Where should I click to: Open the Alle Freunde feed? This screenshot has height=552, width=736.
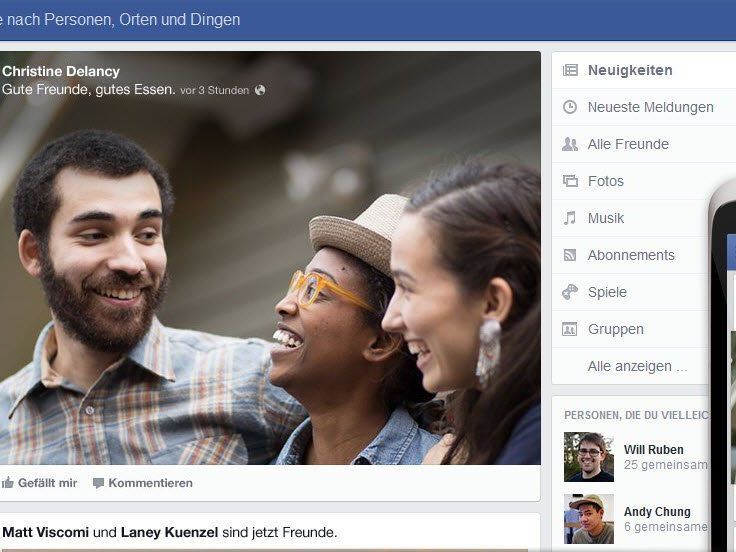(x=630, y=144)
